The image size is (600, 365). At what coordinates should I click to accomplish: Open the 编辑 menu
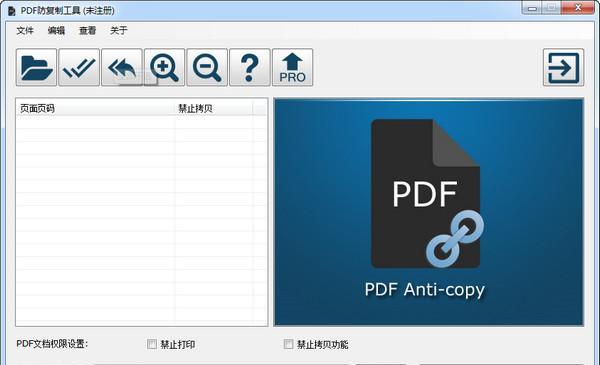click(x=56, y=31)
